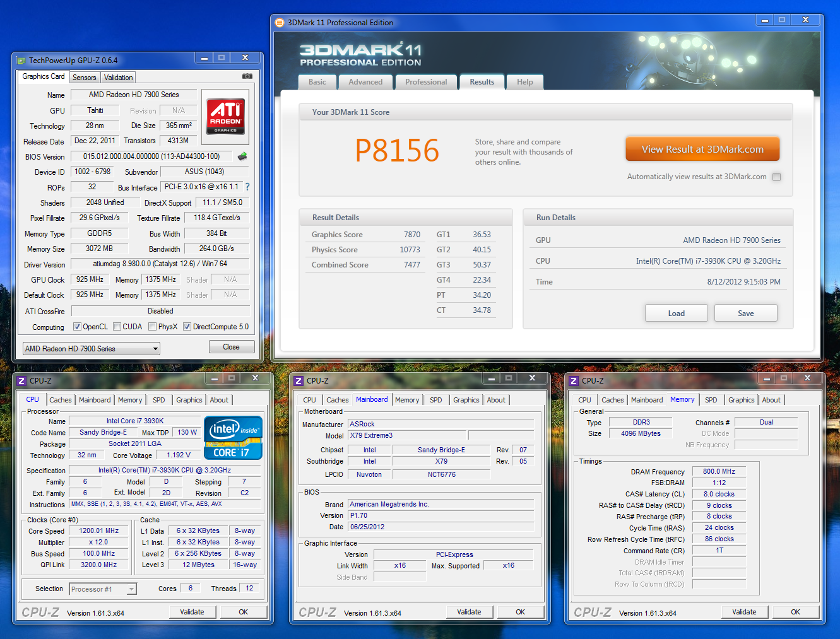
Task: Click the LPCIO model NCT6776
Action: coord(442,474)
